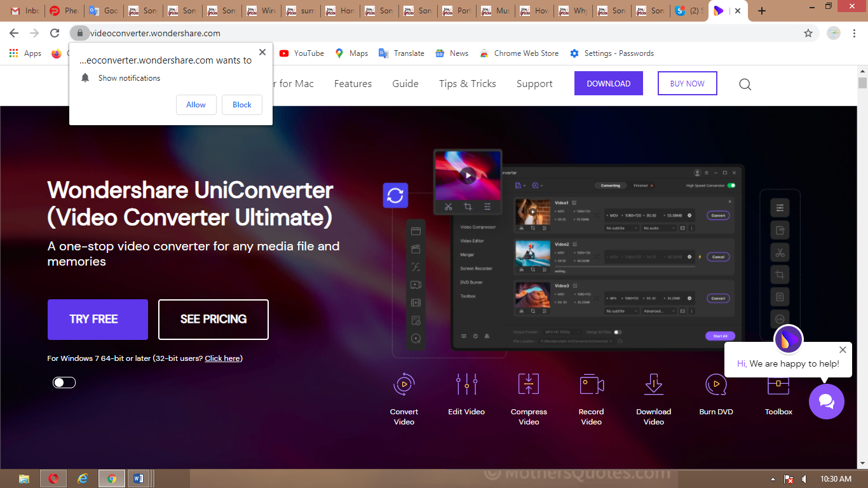
Task: Open the Features menu item
Action: coord(353,84)
